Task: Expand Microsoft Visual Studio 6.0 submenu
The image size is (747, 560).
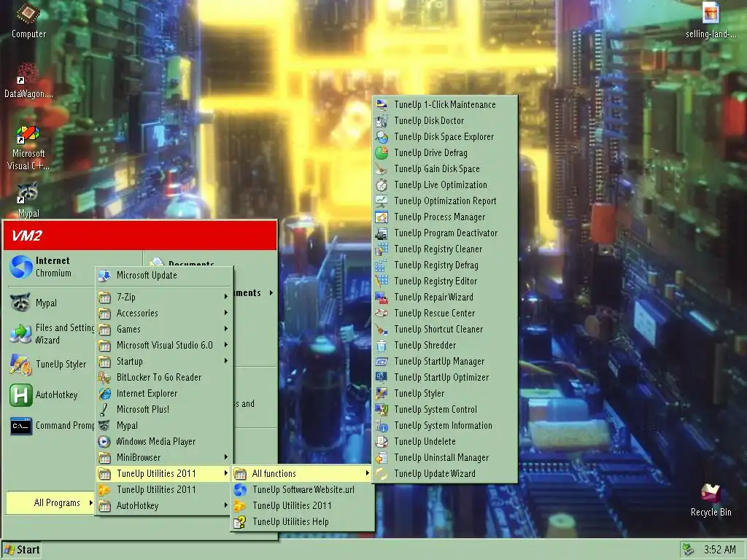Action: pos(164,345)
